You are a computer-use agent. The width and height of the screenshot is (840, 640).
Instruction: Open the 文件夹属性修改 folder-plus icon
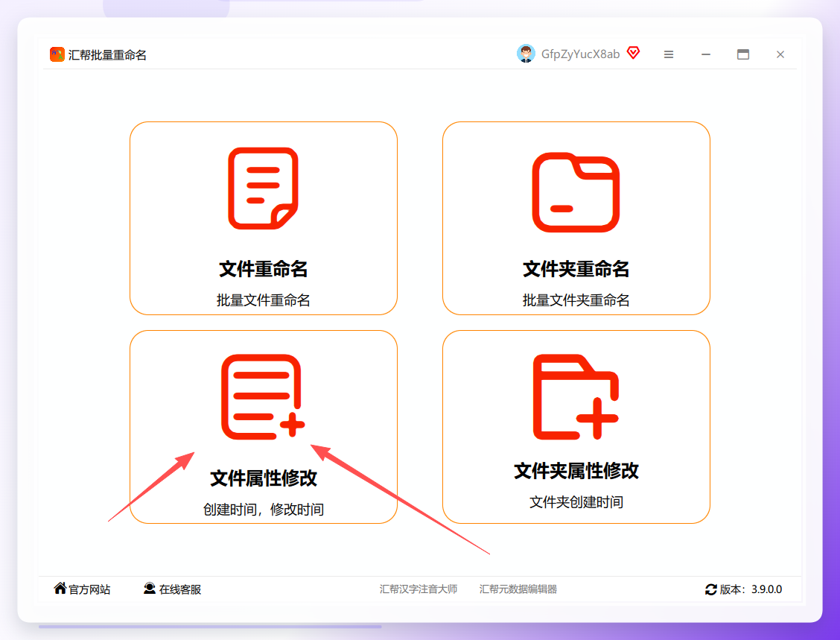[x=576, y=396]
